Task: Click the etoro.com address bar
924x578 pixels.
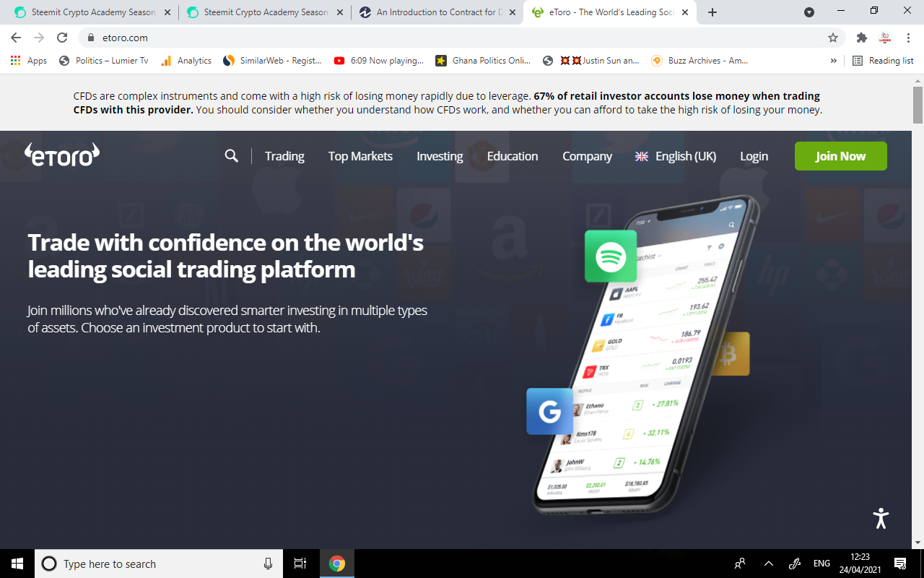Action: pyautogui.click(x=462, y=38)
